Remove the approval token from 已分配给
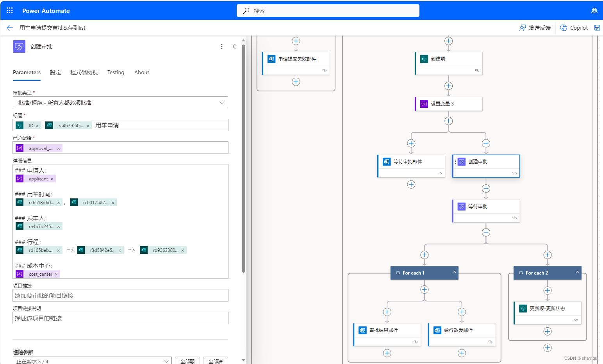This screenshot has height=364, width=603. point(59,148)
